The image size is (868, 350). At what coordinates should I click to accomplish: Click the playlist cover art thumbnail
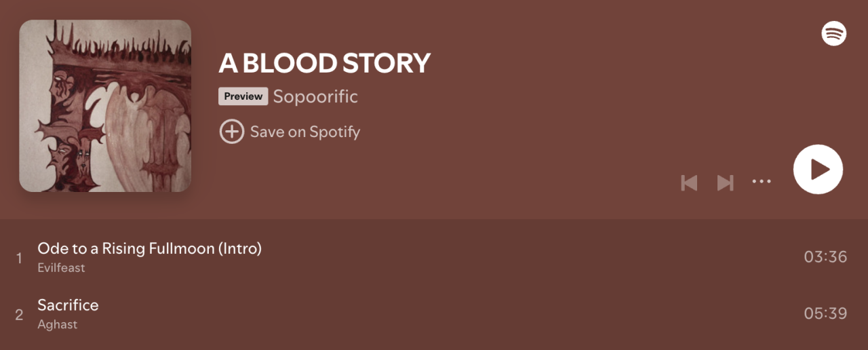(105, 106)
